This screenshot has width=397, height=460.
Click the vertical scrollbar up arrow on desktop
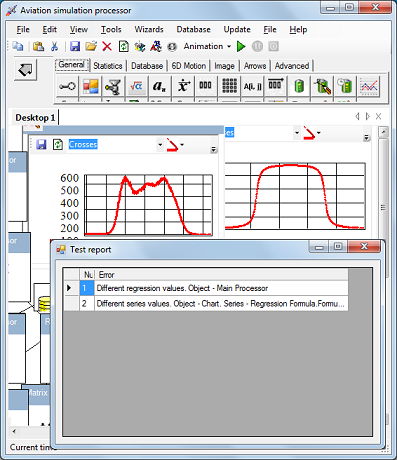click(383, 132)
